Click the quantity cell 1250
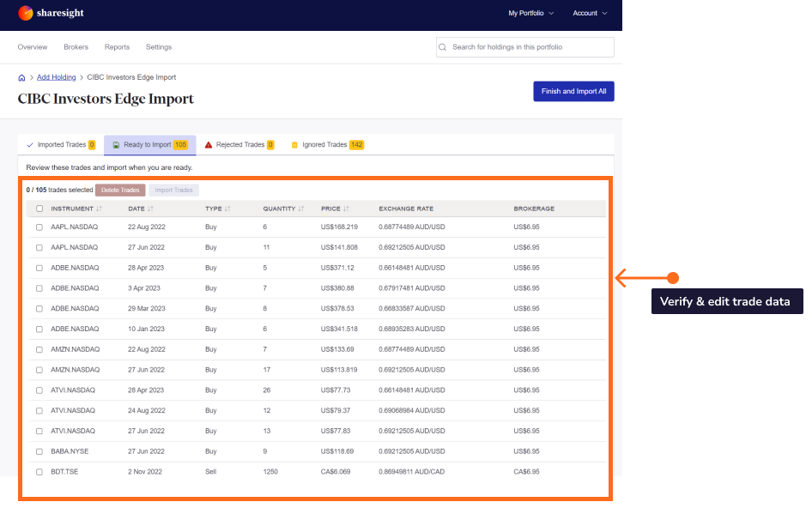The image size is (812, 508). pyautogui.click(x=270, y=472)
